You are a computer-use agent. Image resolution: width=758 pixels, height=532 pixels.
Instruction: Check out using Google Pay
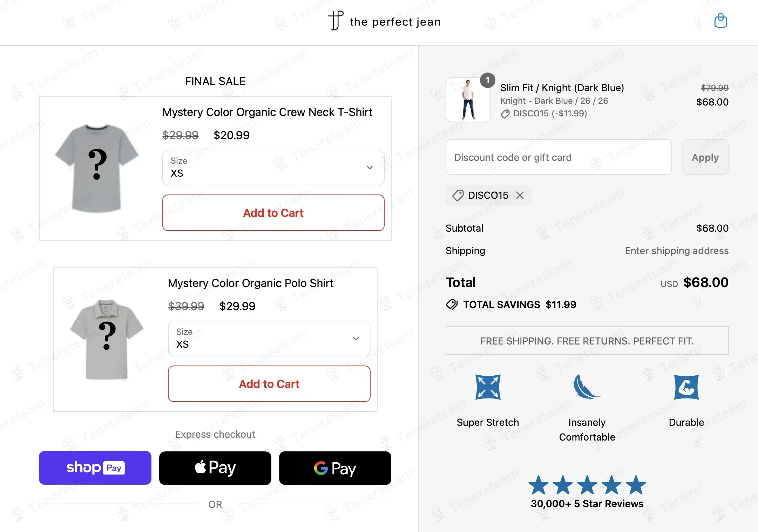[x=335, y=468]
